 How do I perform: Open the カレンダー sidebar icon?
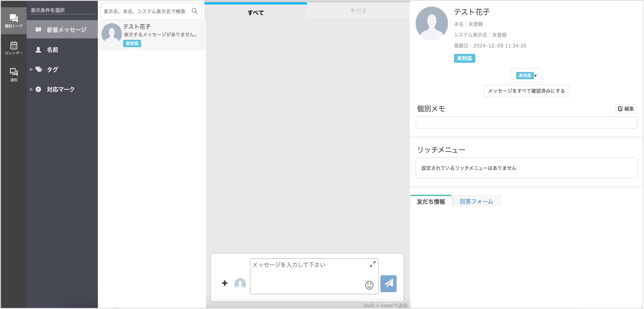click(13, 48)
